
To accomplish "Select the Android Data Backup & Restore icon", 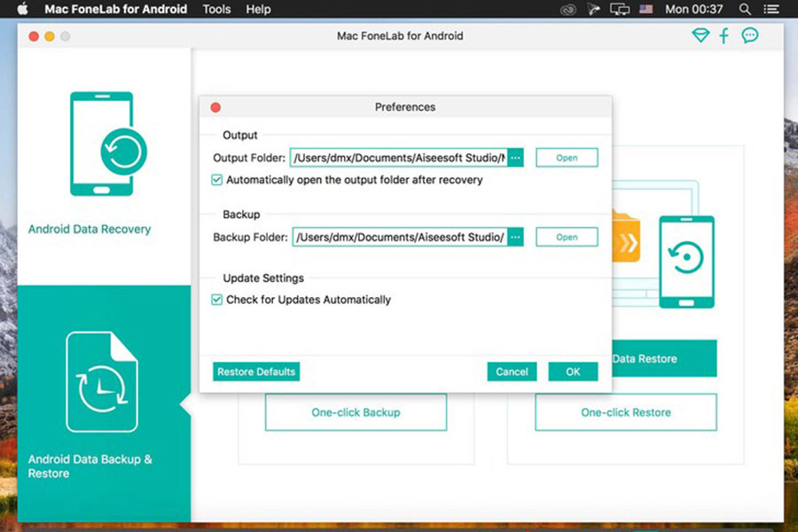I will click(102, 382).
